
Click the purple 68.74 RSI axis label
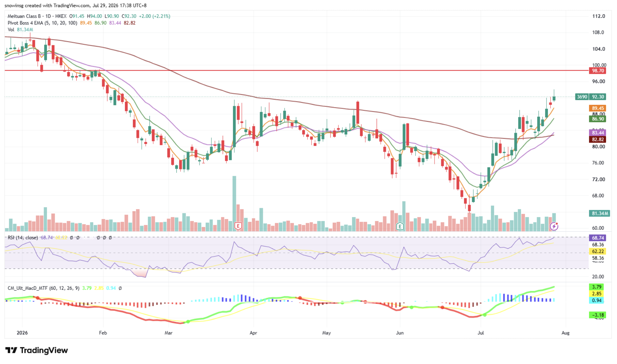598,238
